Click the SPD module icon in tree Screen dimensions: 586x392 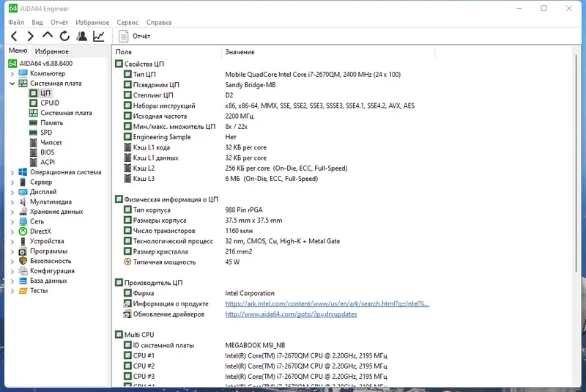tap(33, 133)
